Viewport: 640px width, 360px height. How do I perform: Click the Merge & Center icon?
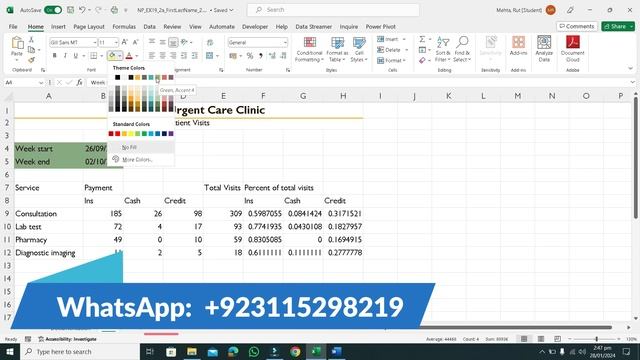click(x=210, y=56)
